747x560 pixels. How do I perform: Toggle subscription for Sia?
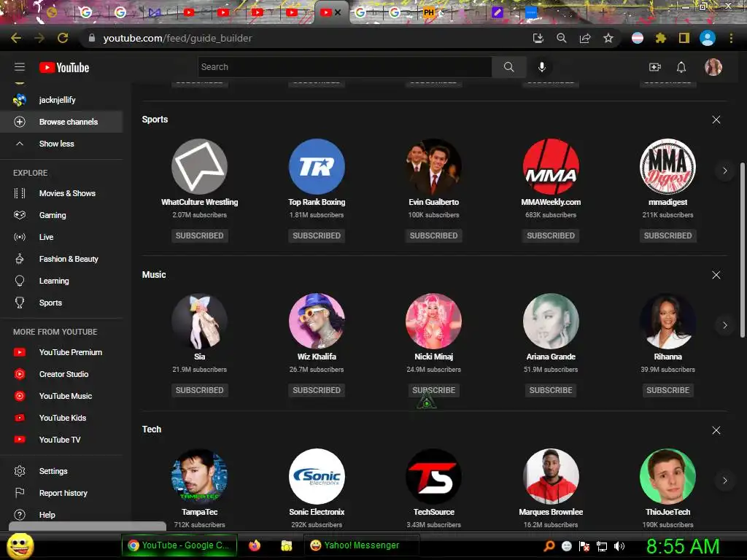pos(200,391)
